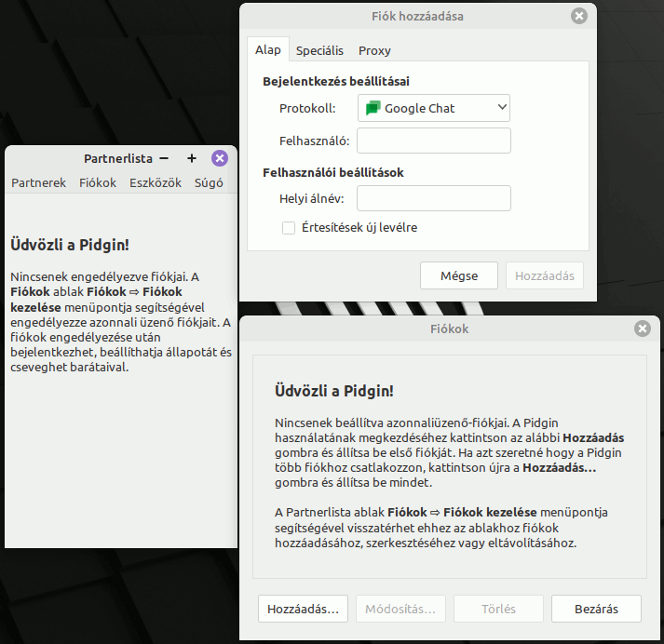This screenshot has height=644, width=664.
Task: Click the Törlés button
Action: pos(498,609)
